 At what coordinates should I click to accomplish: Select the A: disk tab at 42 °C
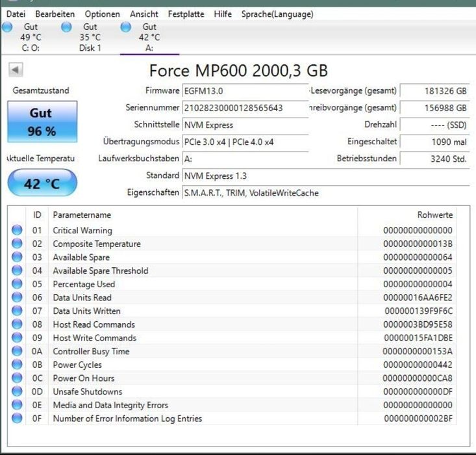click(x=149, y=37)
